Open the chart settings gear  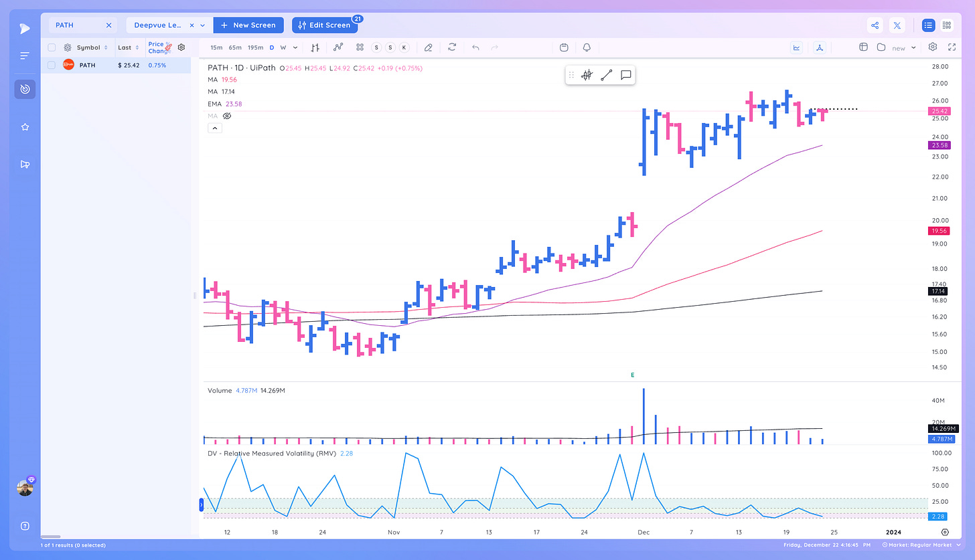pyautogui.click(x=933, y=48)
